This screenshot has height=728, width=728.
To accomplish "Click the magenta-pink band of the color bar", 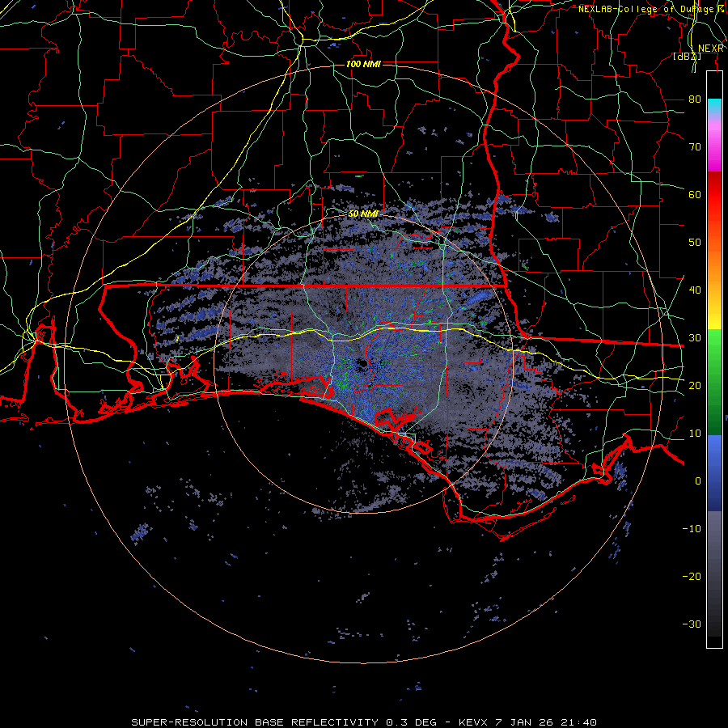I will 714,144.
